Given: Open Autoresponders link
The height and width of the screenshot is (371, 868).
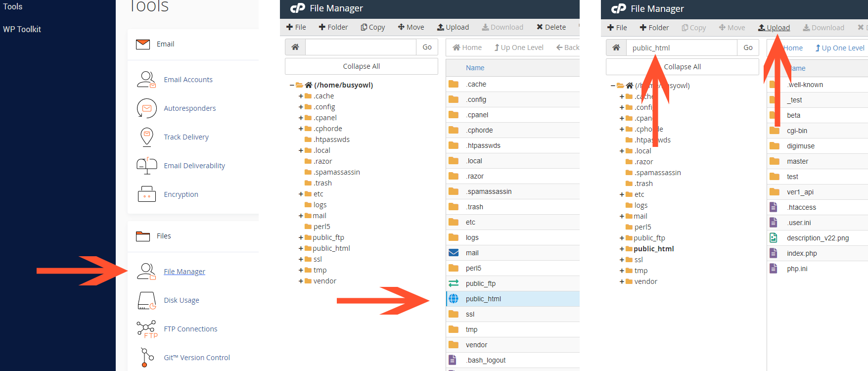Looking at the screenshot, I should [190, 108].
